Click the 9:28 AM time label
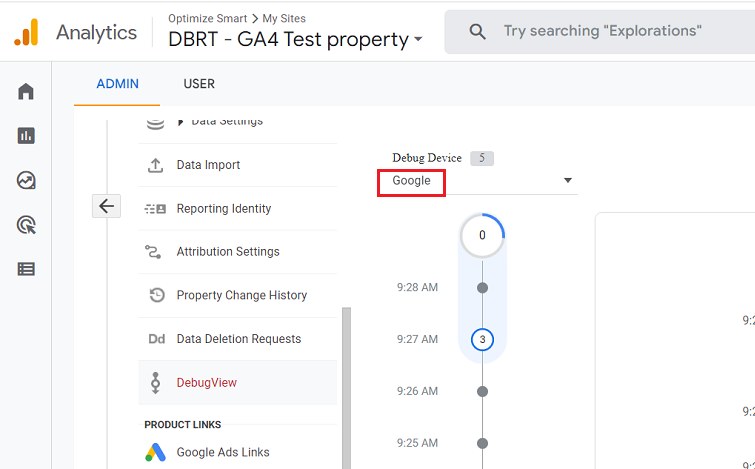The height and width of the screenshot is (469, 755). [x=417, y=287]
